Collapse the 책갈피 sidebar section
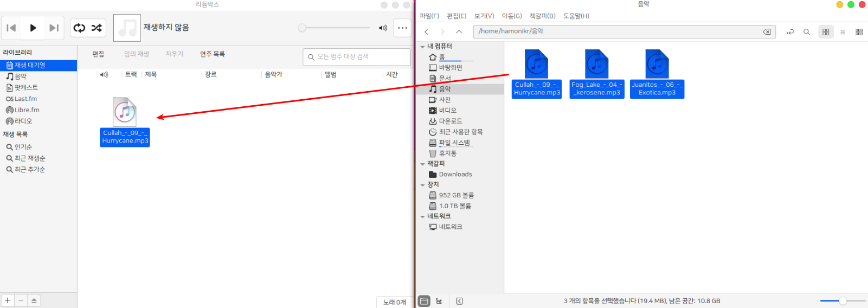Image resolution: width=868 pixels, height=308 pixels. pos(423,164)
